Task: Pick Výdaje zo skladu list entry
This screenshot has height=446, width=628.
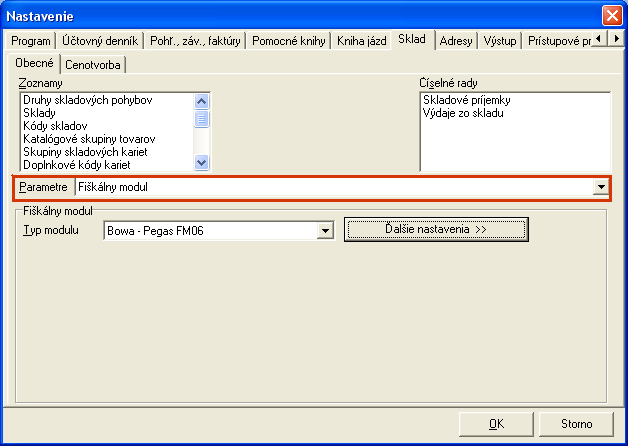Action: click(462, 114)
